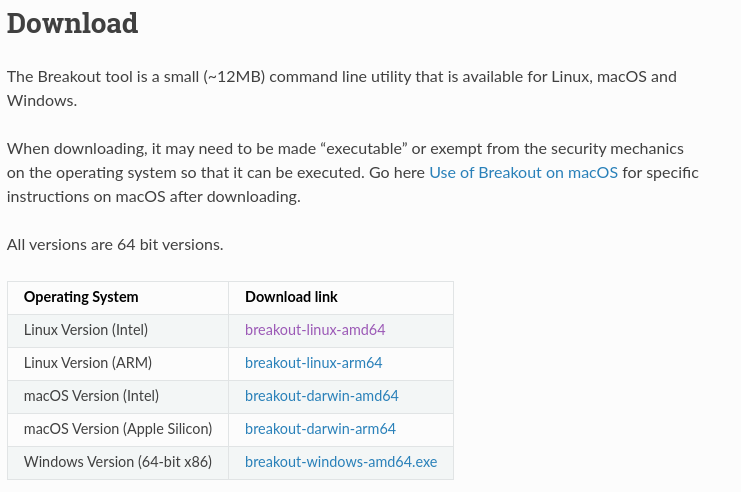The image size is (741, 492).
Task: Download breakout-darwin-arm64 for Apple Silicon
Action: (320, 429)
